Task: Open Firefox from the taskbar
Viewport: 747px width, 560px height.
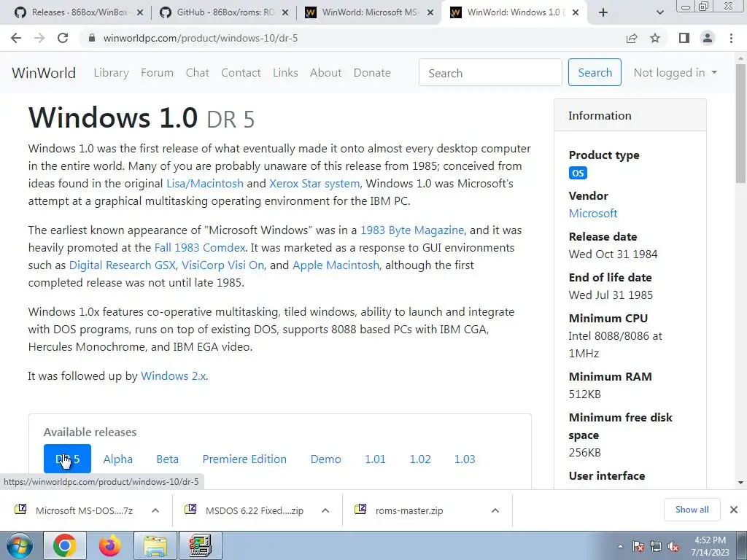Action: [110, 545]
